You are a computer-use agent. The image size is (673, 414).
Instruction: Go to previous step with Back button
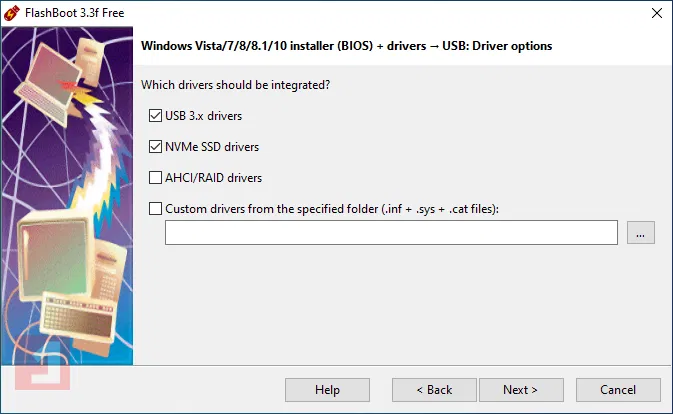coord(434,390)
